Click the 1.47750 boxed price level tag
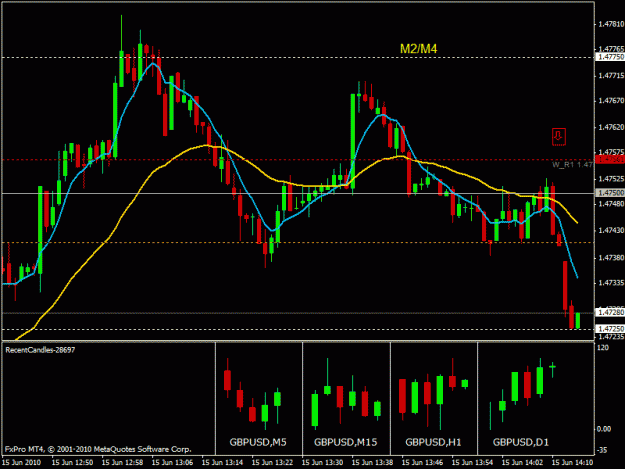625x469 pixels. (609, 57)
